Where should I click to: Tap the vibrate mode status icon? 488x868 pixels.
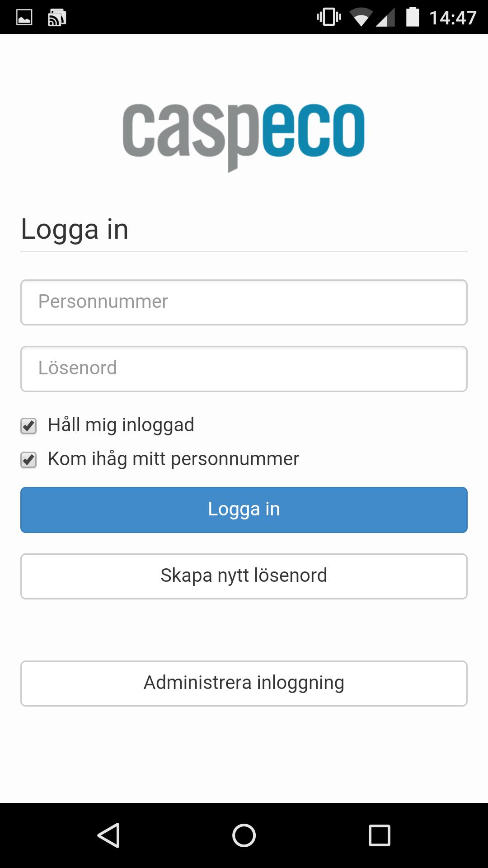[329, 18]
